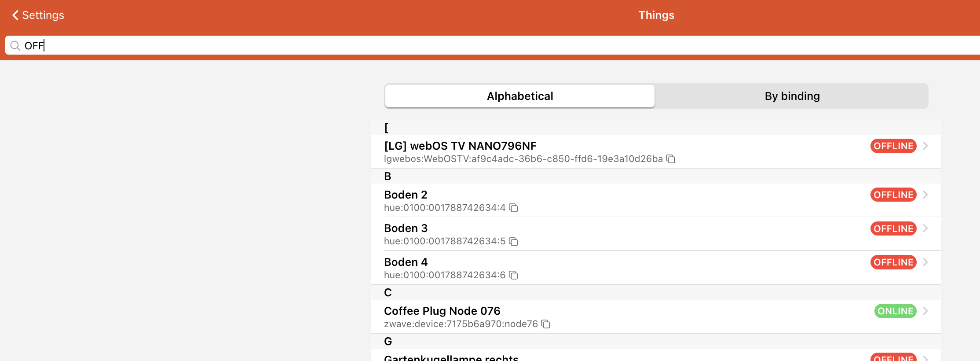Click the OFFLINE badge for Boden 2
The image size is (980, 361).
click(893, 195)
